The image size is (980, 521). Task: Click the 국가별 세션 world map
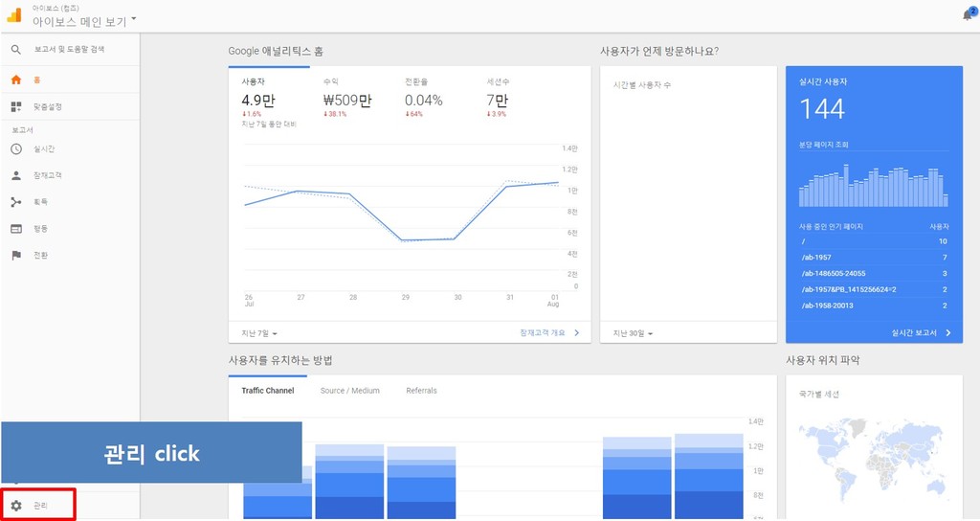coord(871,459)
